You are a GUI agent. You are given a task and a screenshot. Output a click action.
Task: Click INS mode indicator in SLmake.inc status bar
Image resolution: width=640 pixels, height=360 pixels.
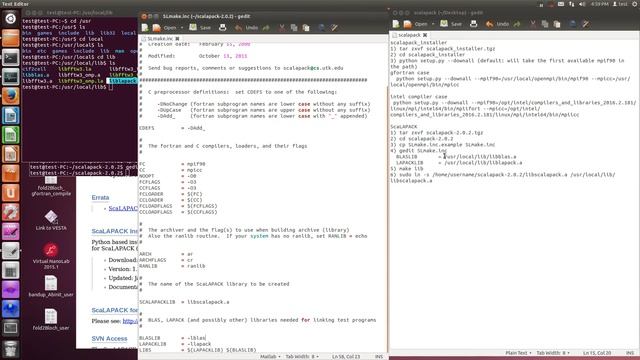click(x=379, y=357)
